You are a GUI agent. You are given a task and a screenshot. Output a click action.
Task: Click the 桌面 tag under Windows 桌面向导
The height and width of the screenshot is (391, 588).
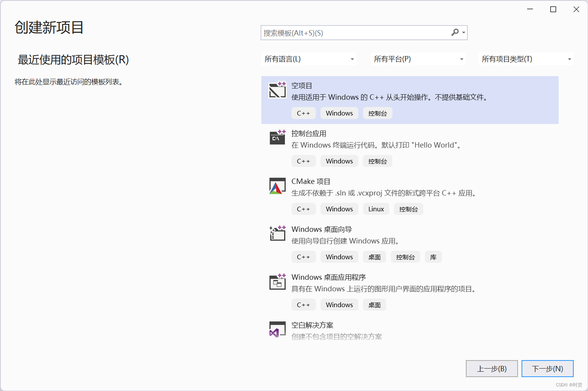tap(375, 257)
